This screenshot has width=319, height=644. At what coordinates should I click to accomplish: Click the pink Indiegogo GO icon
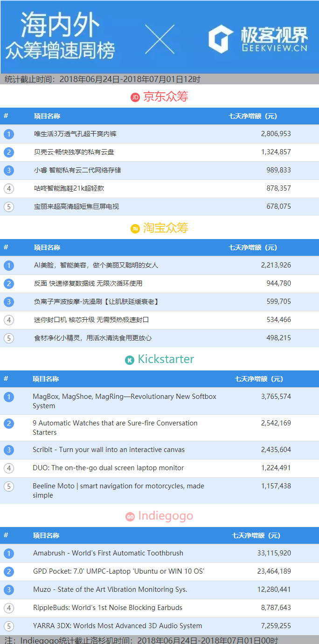coord(130,516)
